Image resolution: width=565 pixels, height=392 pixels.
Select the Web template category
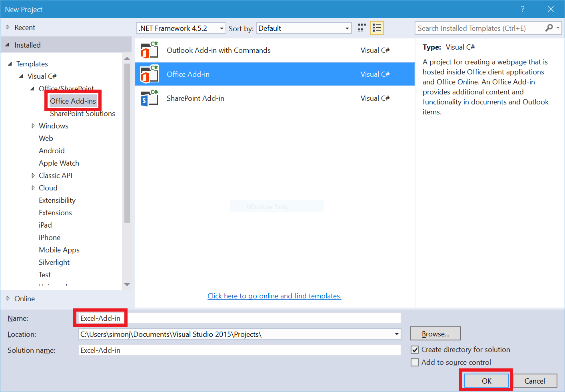(46, 138)
